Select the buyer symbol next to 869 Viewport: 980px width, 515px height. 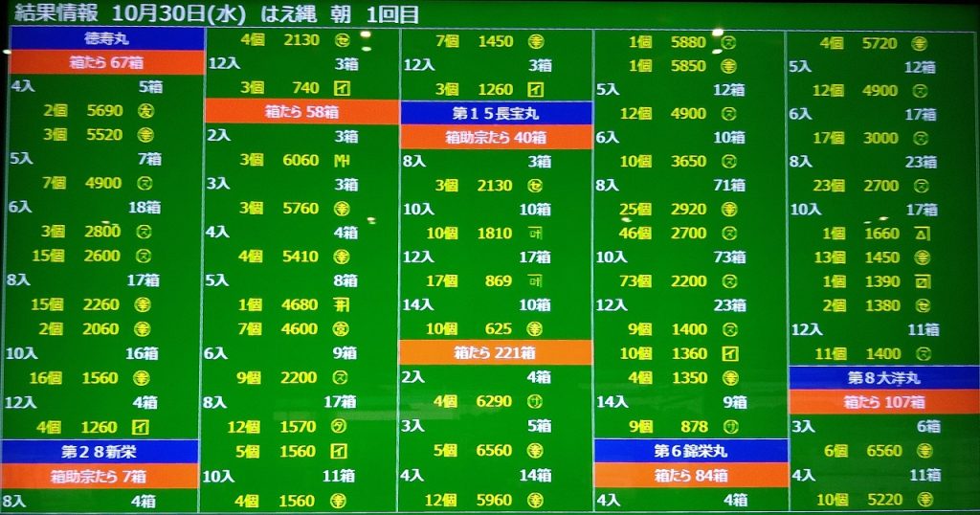tap(534, 281)
